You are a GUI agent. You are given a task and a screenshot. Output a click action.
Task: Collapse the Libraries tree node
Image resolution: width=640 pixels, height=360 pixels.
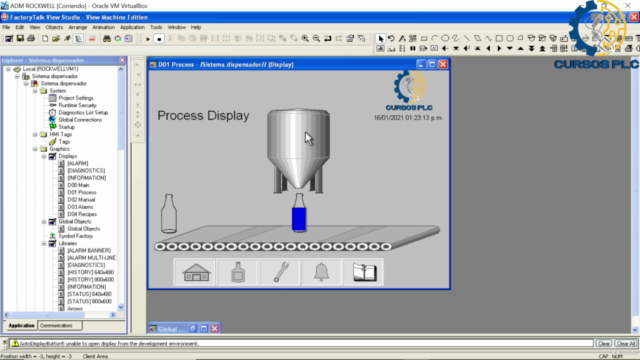coord(44,243)
